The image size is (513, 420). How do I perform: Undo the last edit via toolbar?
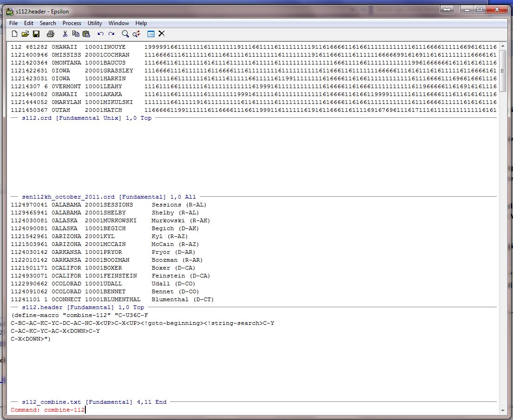tap(100, 34)
